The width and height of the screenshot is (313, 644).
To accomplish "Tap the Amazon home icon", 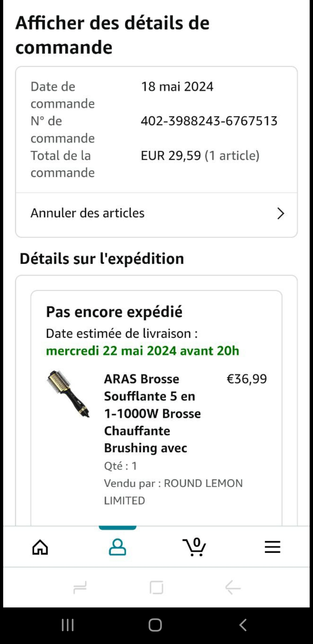I will pos(40,547).
